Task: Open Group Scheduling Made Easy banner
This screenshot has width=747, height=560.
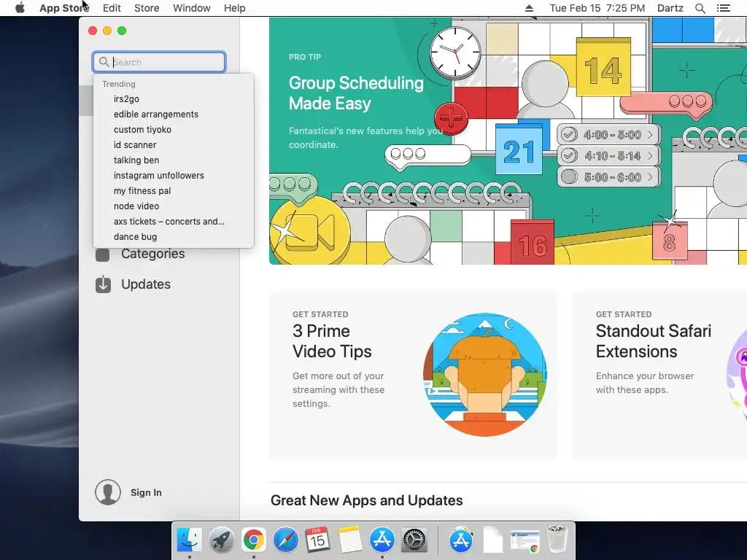Action: [x=508, y=141]
